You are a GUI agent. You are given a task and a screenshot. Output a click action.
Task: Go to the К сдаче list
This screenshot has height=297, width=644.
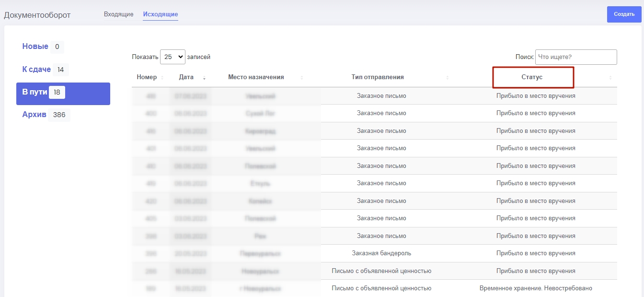(x=36, y=70)
